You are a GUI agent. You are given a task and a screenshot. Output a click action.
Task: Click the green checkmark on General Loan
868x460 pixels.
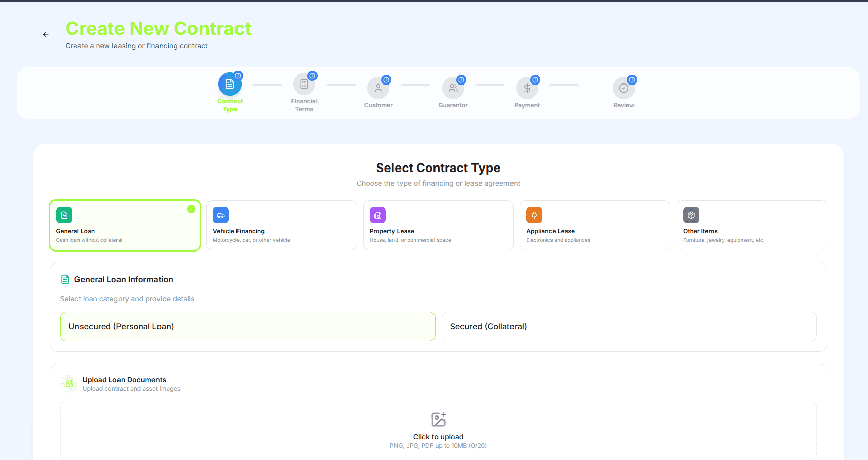[191, 208]
